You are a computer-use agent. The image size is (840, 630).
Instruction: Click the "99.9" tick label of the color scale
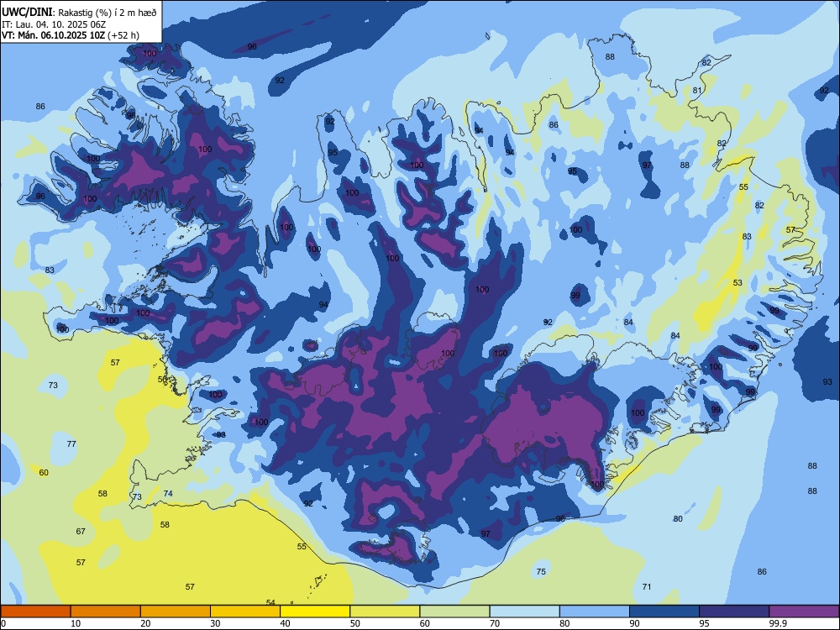coord(777,623)
